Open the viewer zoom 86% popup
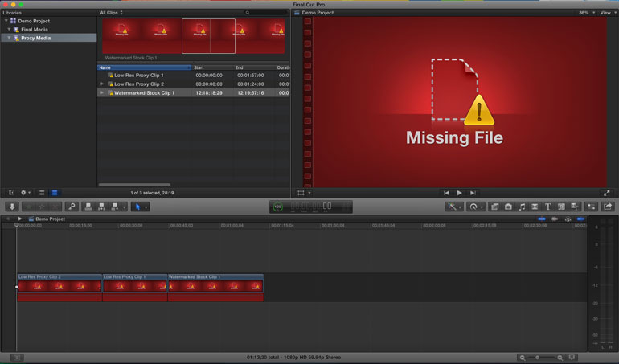This screenshot has height=364, width=619. click(x=587, y=13)
